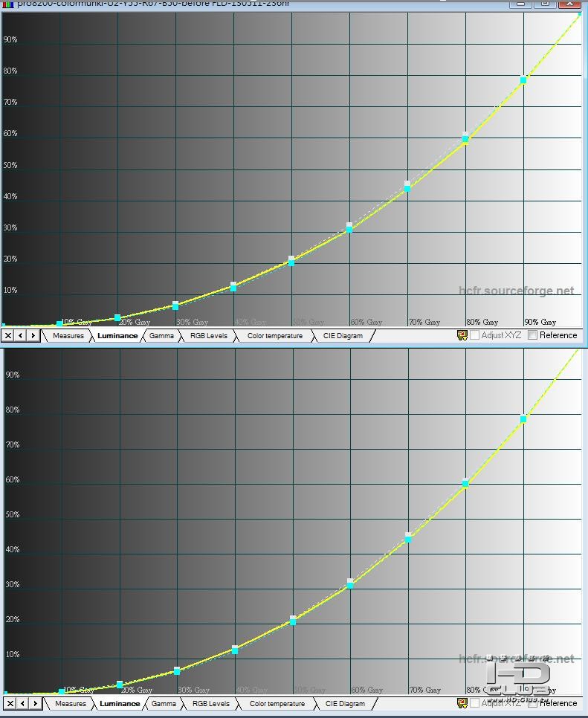Select the 30% Gray data point, upper graph

pos(175,306)
